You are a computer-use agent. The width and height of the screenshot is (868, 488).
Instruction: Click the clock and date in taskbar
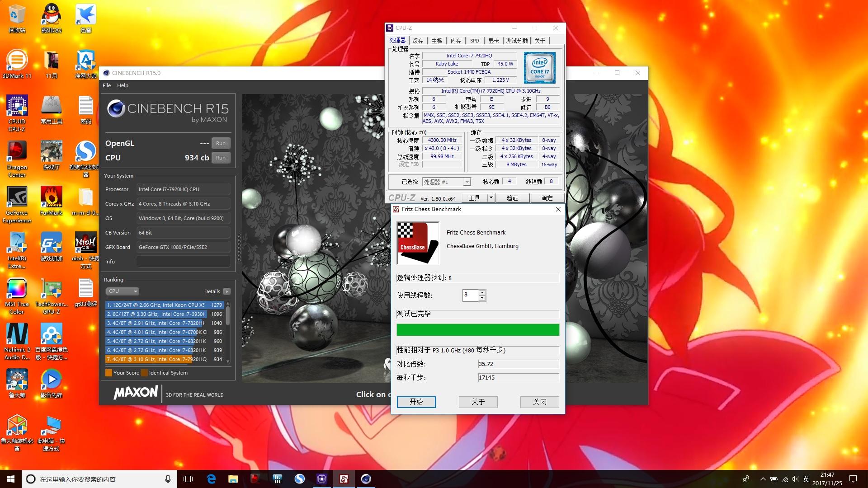click(x=827, y=479)
